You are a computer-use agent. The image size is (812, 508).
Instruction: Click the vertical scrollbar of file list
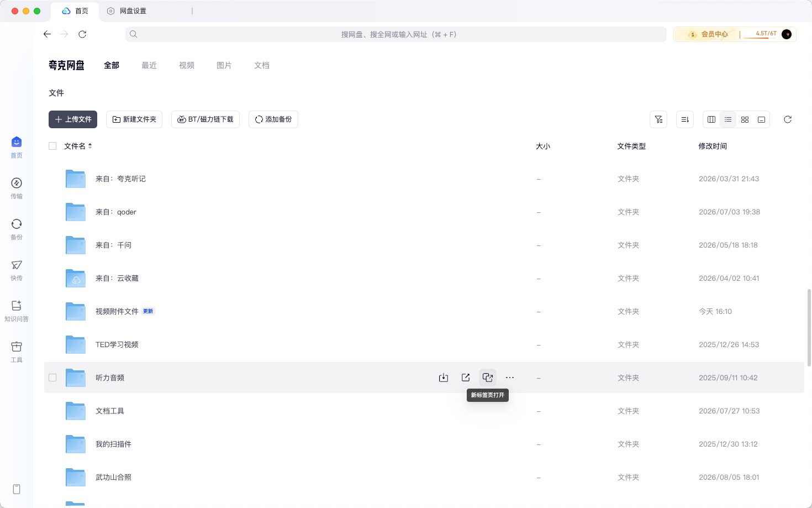809,327
